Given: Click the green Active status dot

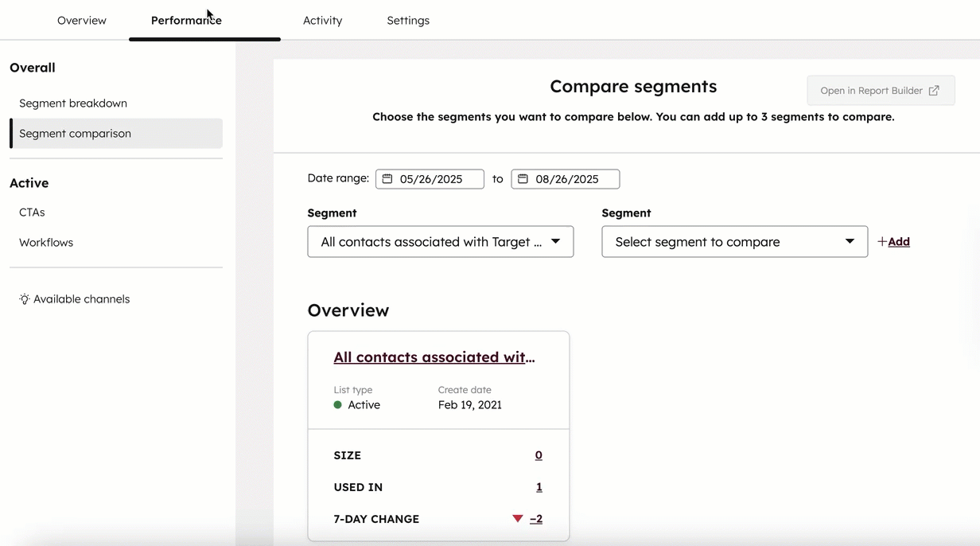Looking at the screenshot, I should pos(337,404).
